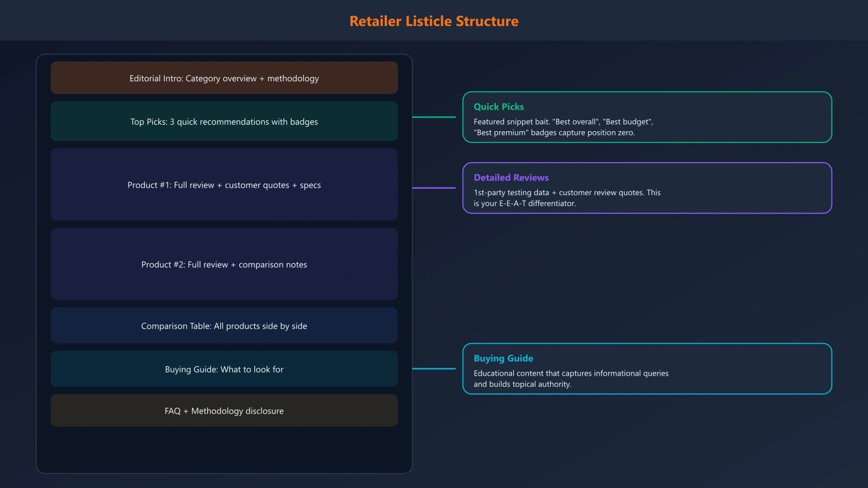Select the FAQ + Methodology disclosure block
Screen dimensions: 868x488
[224, 410]
